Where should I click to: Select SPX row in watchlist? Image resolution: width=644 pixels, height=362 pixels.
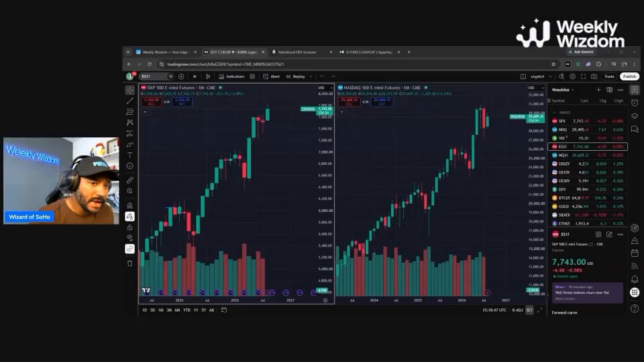click(x=588, y=121)
